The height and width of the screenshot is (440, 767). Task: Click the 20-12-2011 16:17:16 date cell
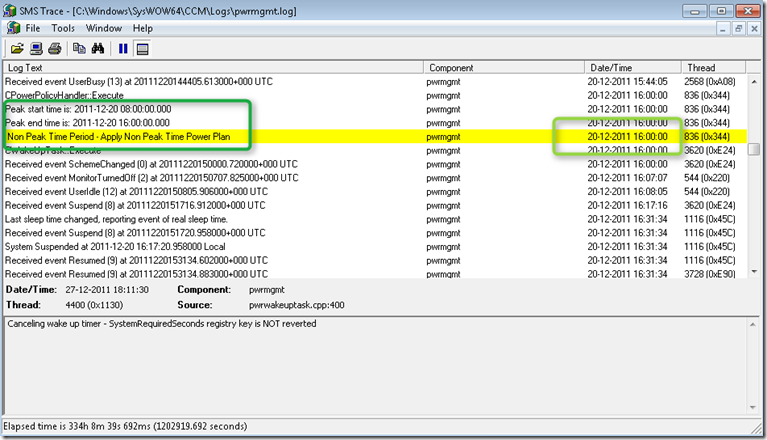coord(628,205)
